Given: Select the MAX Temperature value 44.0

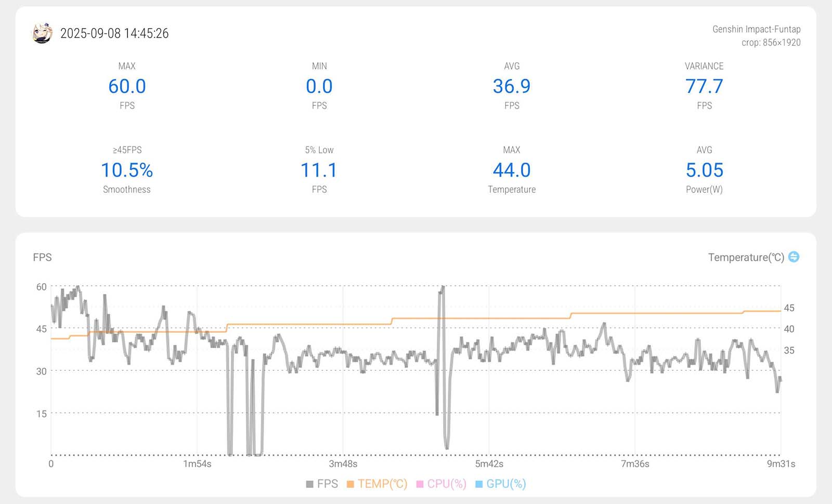Looking at the screenshot, I should pos(512,170).
